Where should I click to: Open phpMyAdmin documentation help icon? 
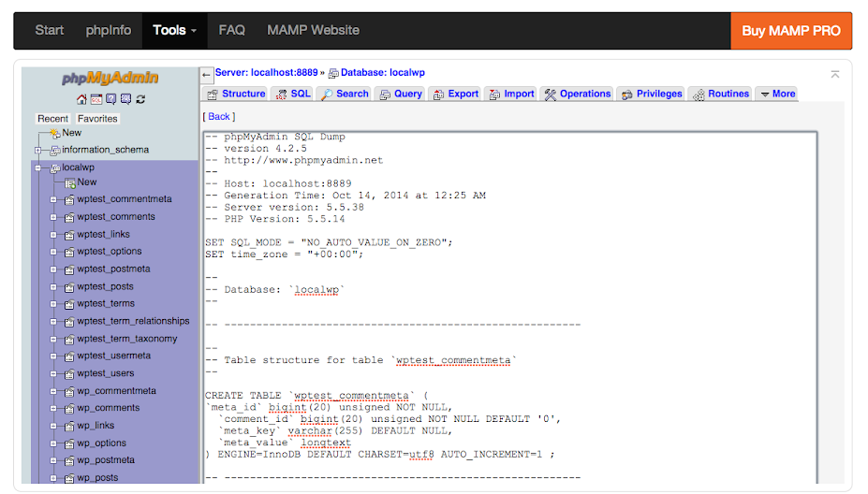pyautogui.click(x=110, y=99)
